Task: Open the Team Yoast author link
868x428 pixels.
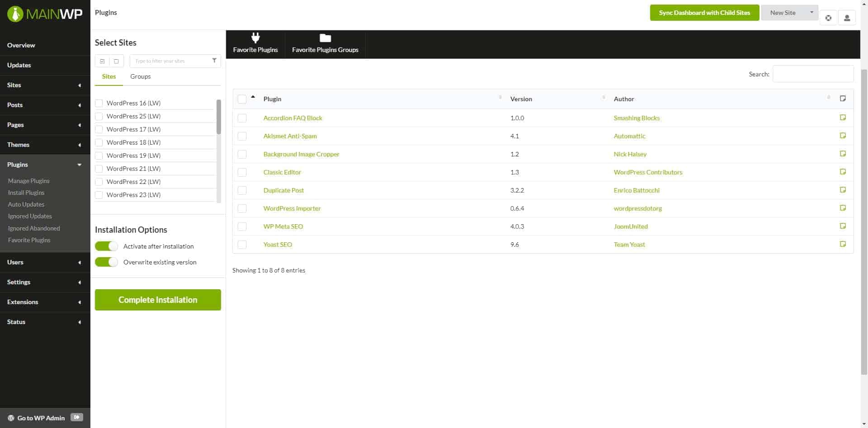Action: 629,245
